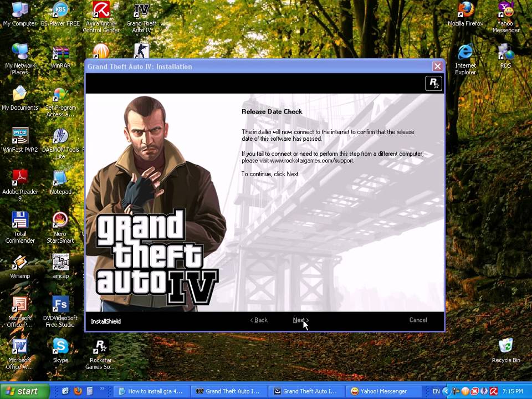This screenshot has height=399, width=532.
Task: Expand Quick Launch overflow chevron
Action: pos(102,388)
